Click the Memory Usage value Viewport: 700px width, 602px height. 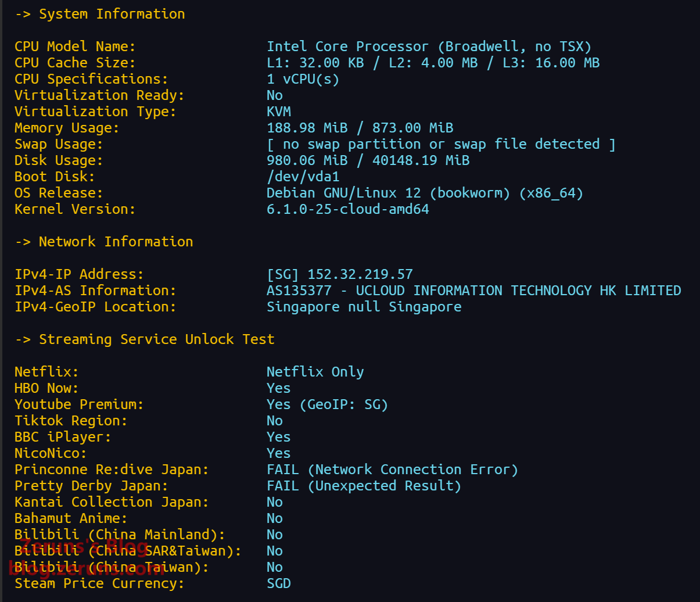pos(360,128)
